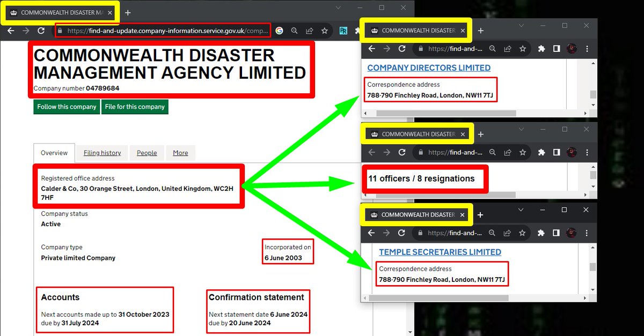Open profile avatar in Company Directors window
The image size is (644, 336).
[x=573, y=49]
